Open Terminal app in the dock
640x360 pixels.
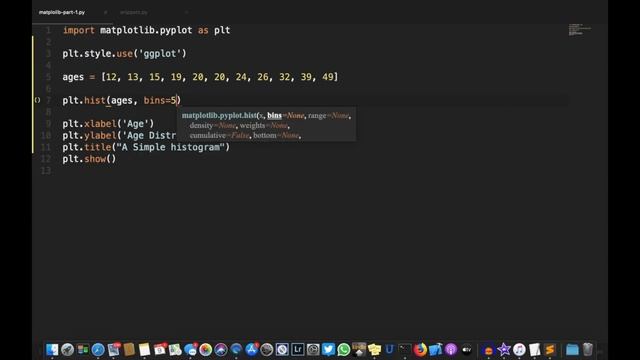click(x=405, y=350)
